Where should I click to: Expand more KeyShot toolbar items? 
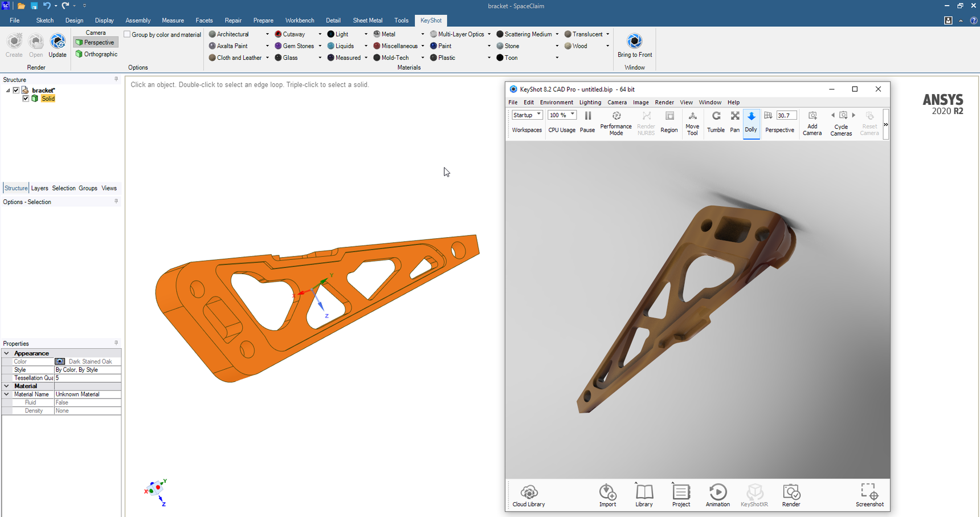tap(885, 125)
